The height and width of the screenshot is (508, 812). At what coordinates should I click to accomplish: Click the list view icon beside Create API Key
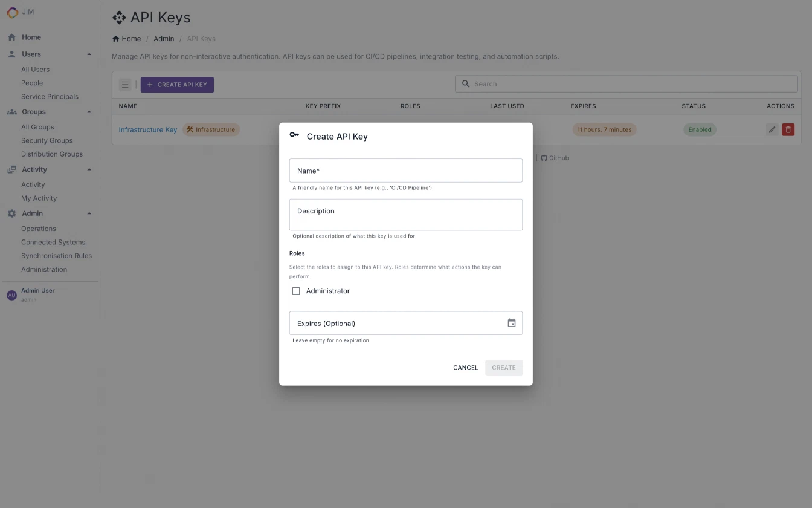[x=125, y=84]
